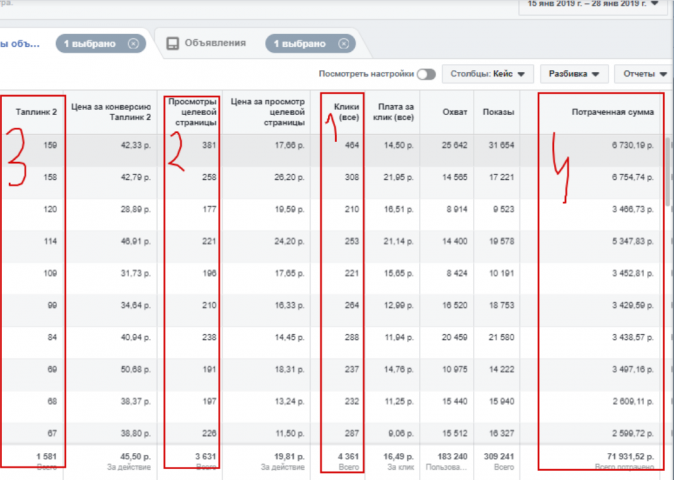Click the spent amount 3 497,16 р.

click(x=632, y=370)
